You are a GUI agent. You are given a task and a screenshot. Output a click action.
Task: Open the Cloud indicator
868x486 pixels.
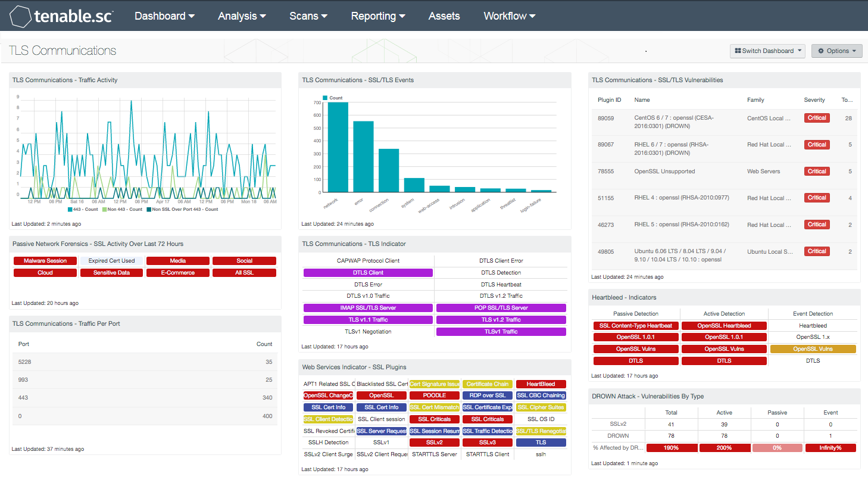point(45,273)
